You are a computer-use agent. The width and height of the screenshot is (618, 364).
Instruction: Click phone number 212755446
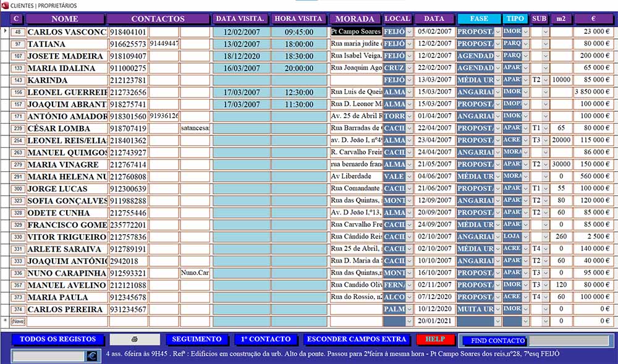(x=128, y=213)
